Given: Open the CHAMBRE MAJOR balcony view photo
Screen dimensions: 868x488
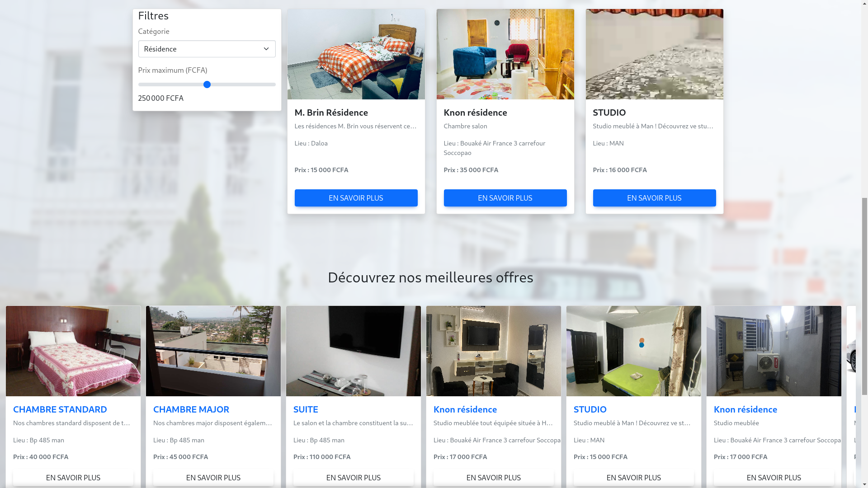Looking at the screenshot, I should pyautogui.click(x=213, y=351).
